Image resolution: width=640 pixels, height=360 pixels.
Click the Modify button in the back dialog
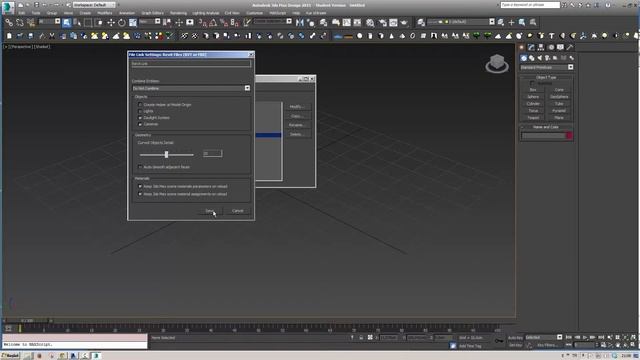tap(297, 107)
